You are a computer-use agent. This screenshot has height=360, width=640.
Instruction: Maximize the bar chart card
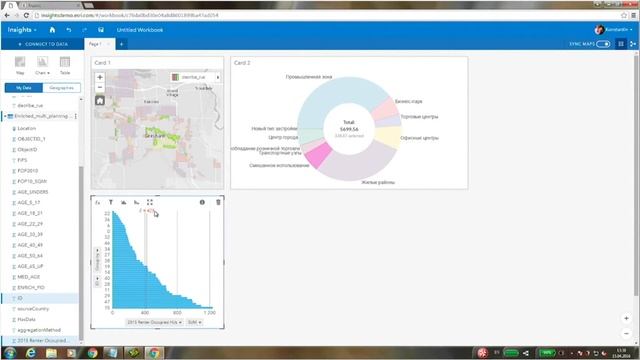point(150,202)
